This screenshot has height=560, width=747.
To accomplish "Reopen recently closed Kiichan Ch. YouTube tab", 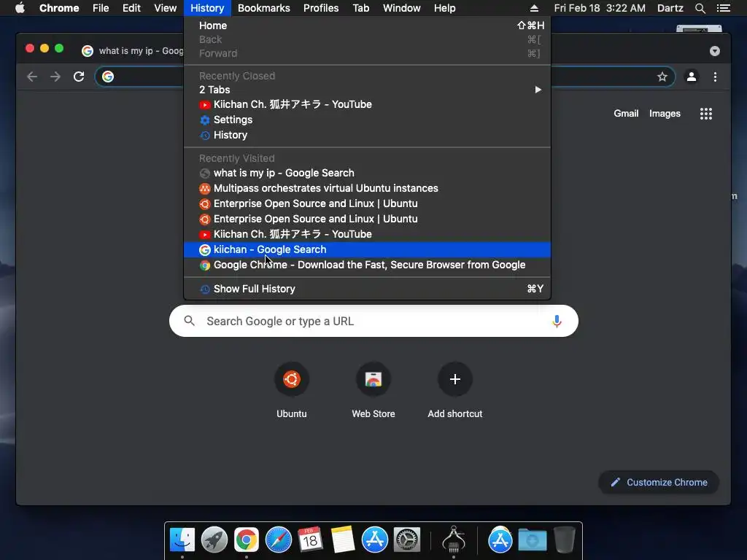I will coord(368,104).
